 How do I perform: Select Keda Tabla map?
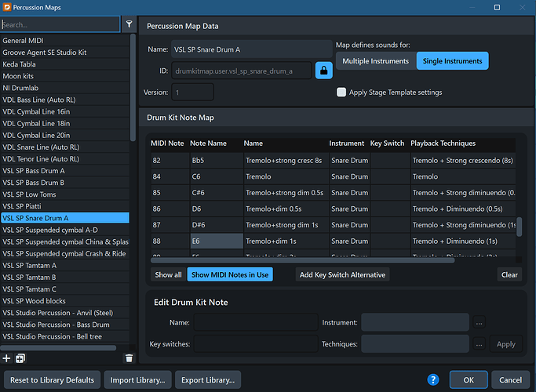(65, 64)
